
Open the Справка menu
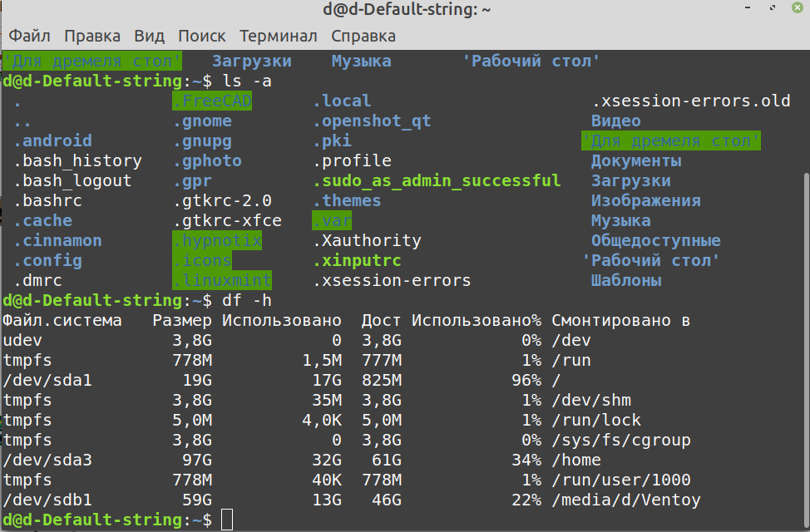coord(363,36)
